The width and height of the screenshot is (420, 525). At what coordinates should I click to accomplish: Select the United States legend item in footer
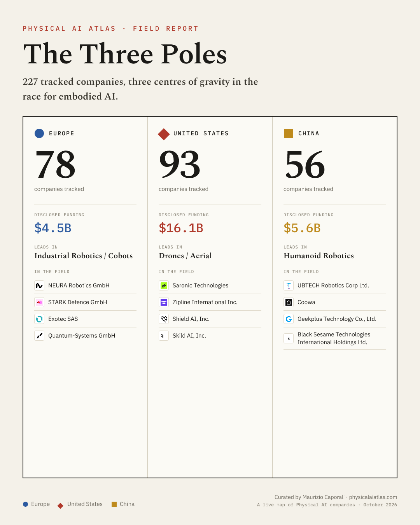tap(80, 504)
